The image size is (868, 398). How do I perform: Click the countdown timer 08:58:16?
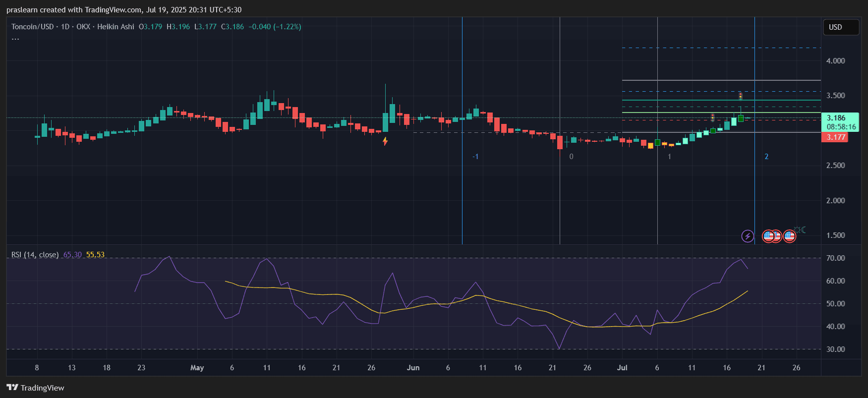(841, 127)
